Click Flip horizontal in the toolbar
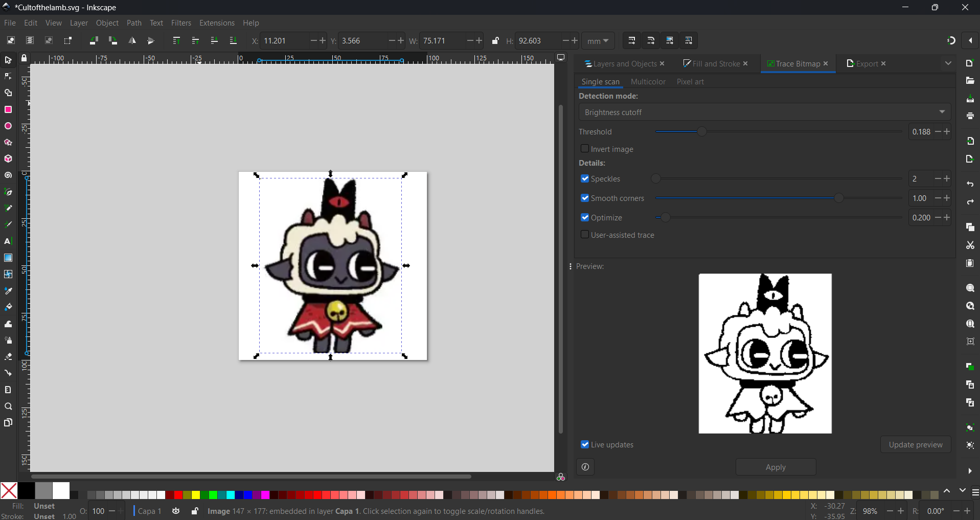The width and height of the screenshot is (980, 520). pyautogui.click(x=132, y=40)
